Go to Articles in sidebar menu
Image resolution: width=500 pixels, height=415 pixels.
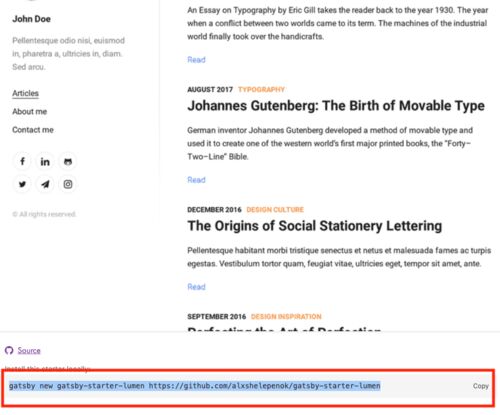(x=25, y=93)
